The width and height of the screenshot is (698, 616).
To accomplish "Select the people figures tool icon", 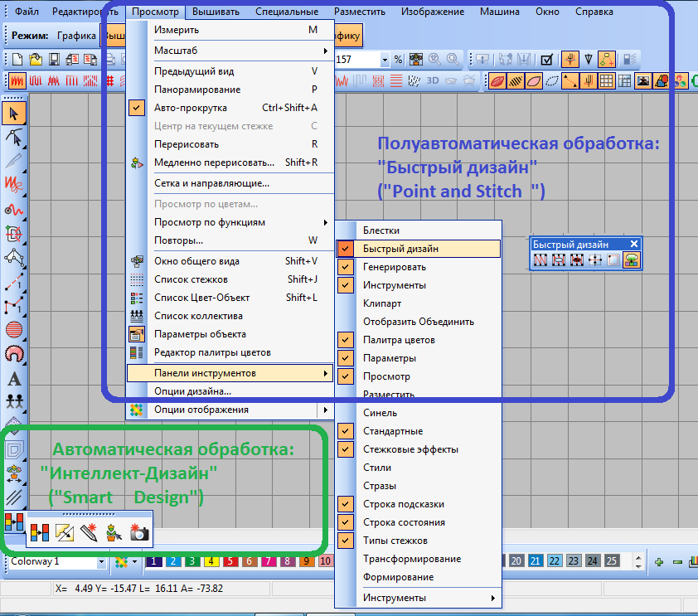I will (x=14, y=401).
